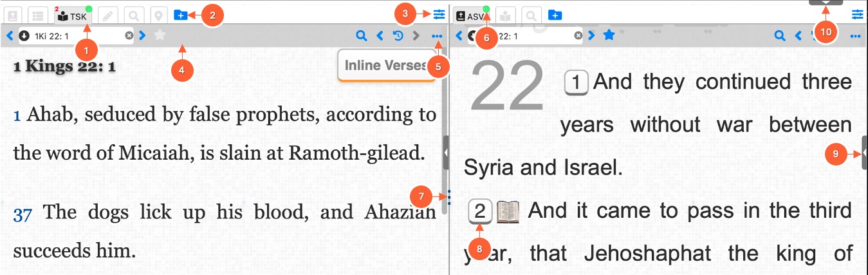Open the right pane three-dot more menu
868x275 pixels.
[x=855, y=36]
